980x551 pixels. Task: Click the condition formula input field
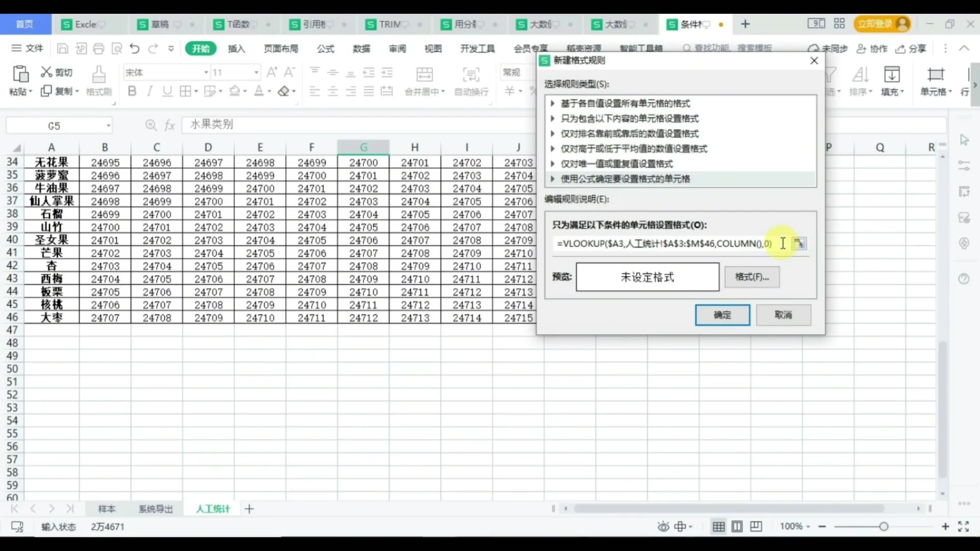click(671, 244)
